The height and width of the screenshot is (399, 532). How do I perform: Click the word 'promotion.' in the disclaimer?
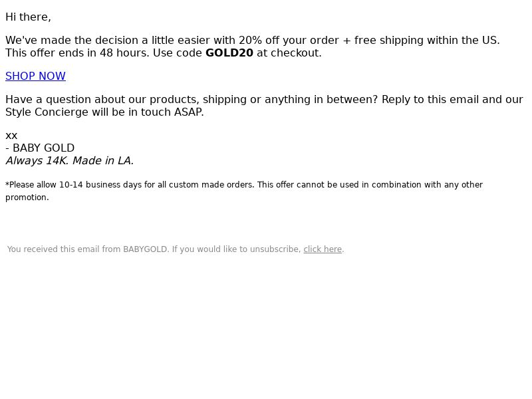(27, 198)
